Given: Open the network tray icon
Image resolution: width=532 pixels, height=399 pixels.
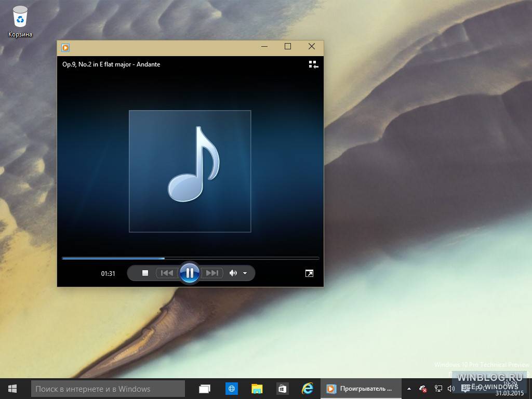Looking at the screenshot, I should click(438, 389).
